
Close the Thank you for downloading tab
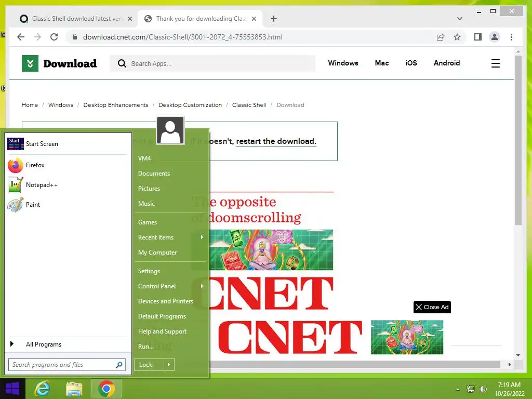coord(254,19)
